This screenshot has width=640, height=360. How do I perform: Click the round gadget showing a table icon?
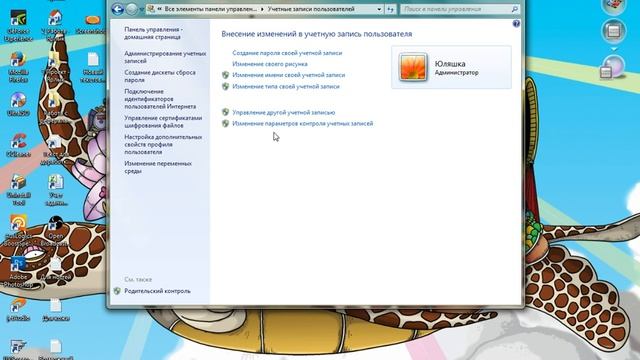613,31
